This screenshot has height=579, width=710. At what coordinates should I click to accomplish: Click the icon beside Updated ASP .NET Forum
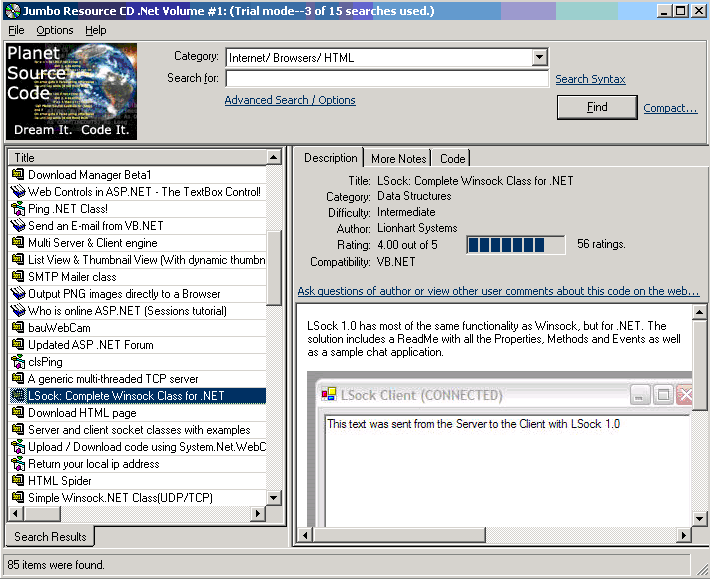[18, 345]
